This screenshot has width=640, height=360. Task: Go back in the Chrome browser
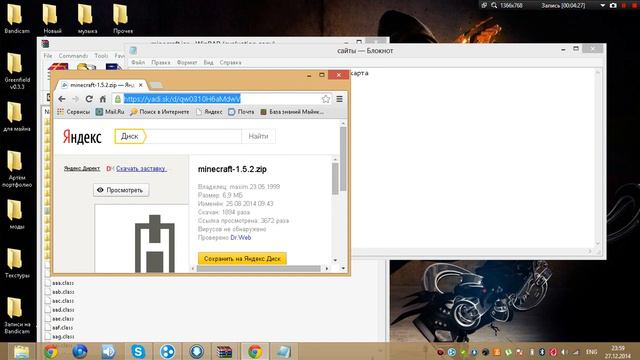click(x=62, y=99)
